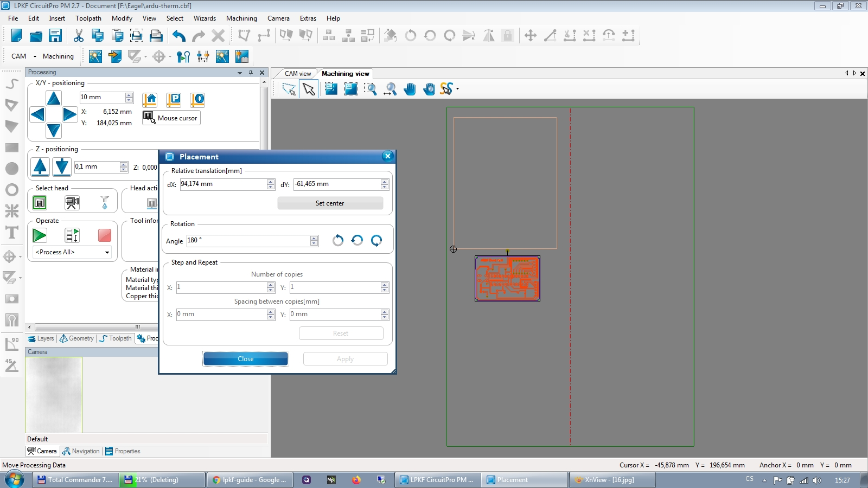This screenshot has height=488, width=868.
Task: Open the Toolpath menu
Action: (88, 18)
